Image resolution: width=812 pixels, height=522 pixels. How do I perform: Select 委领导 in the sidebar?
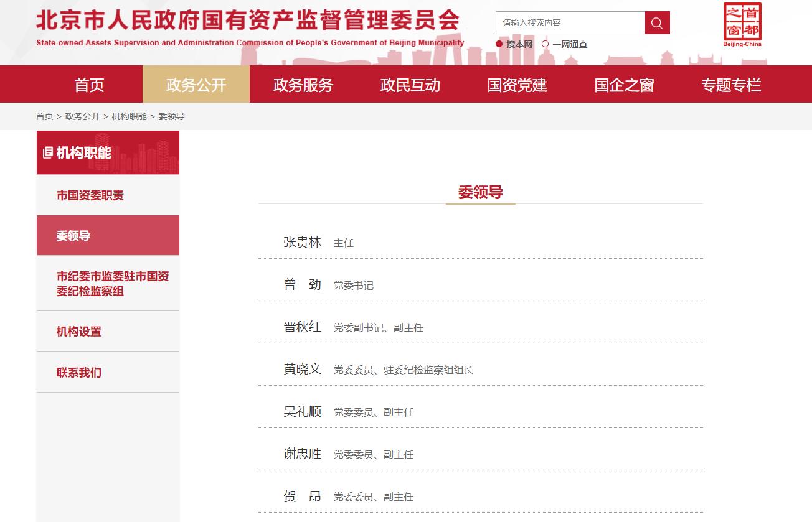click(x=108, y=235)
